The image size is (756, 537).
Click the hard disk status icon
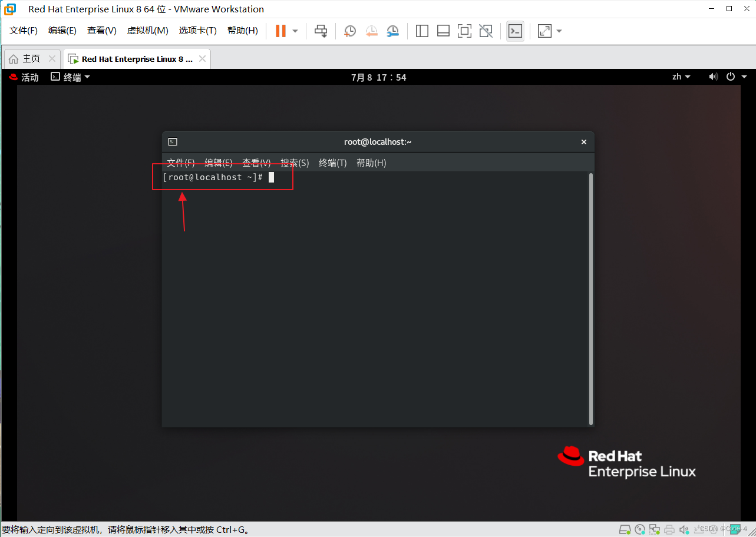(x=625, y=529)
